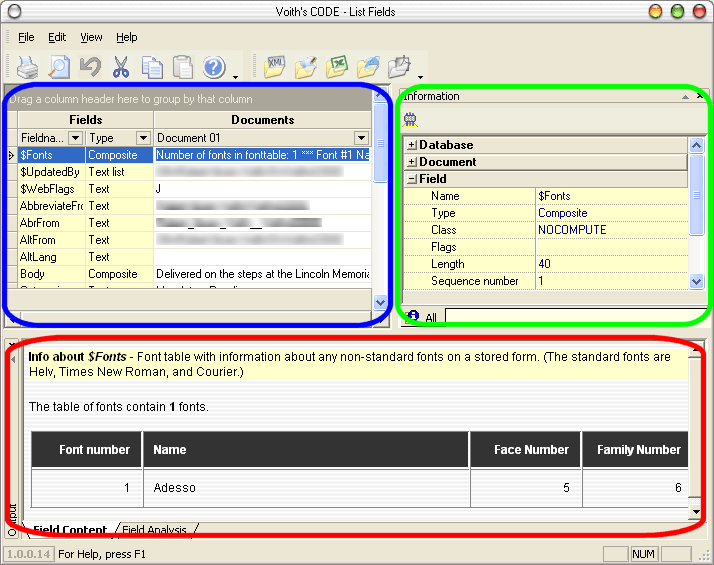
Task: Expand the Database section
Action: click(x=412, y=145)
